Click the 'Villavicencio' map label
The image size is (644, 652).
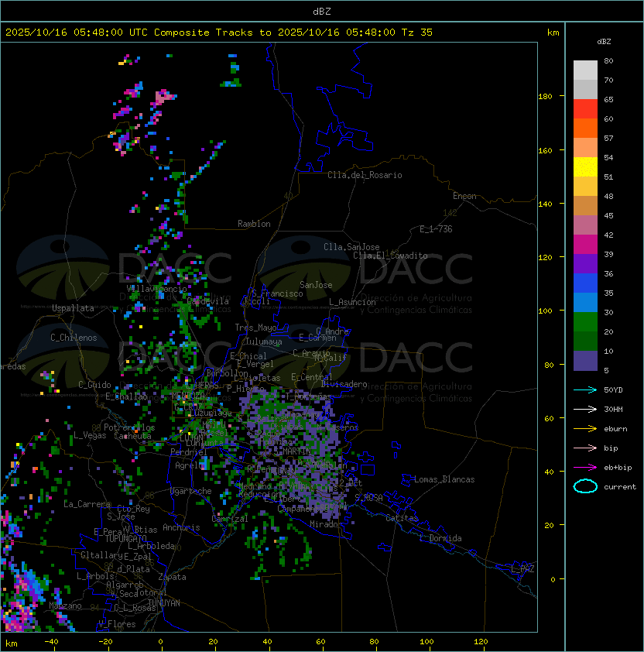[x=156, y=289]
